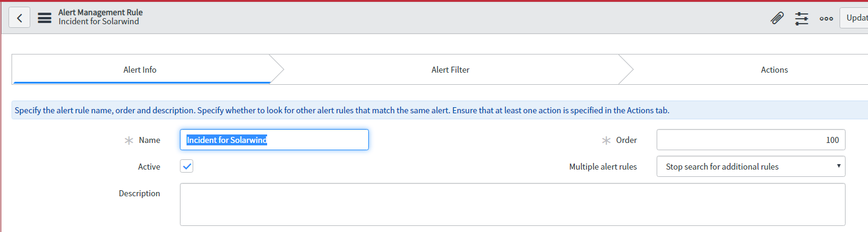Click the Active field label
This screenshot has height=232, width=868.
click(149, 167)
